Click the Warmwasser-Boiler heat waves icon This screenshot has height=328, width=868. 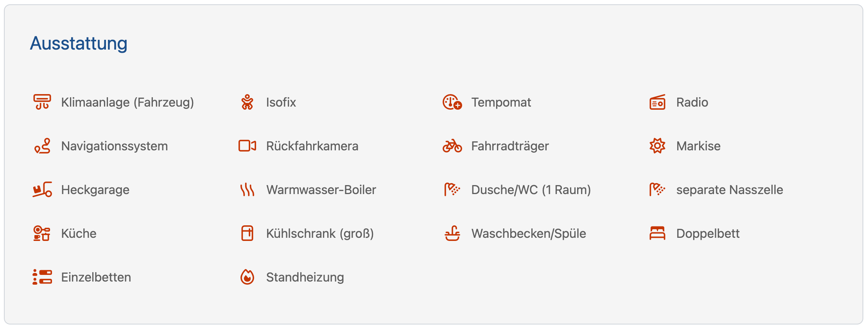coord(247,190)
